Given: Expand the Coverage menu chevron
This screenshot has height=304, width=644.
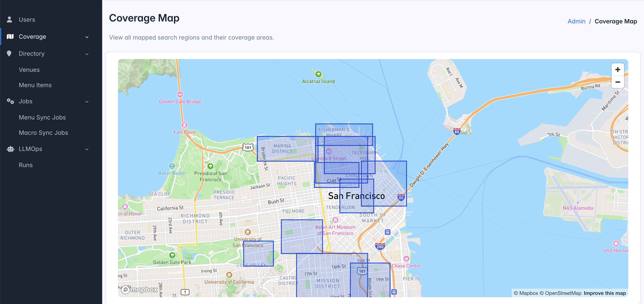Looking at the screenshot, I should click(87, 37).
